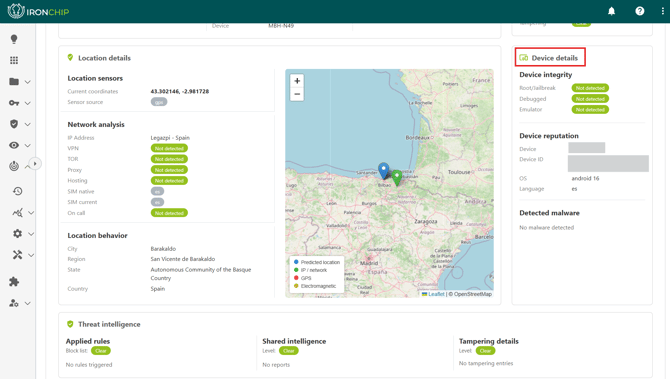Select the fingerprint touch icon in sidebar

coord(14,166)
